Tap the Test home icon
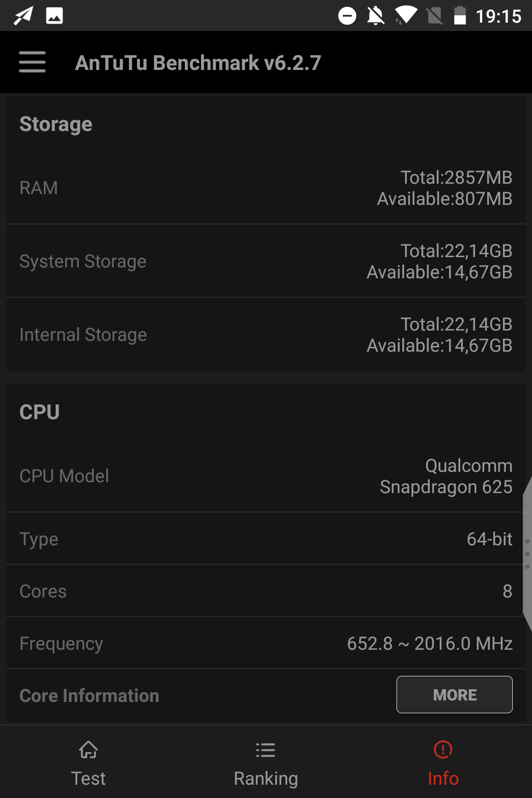 89,750
